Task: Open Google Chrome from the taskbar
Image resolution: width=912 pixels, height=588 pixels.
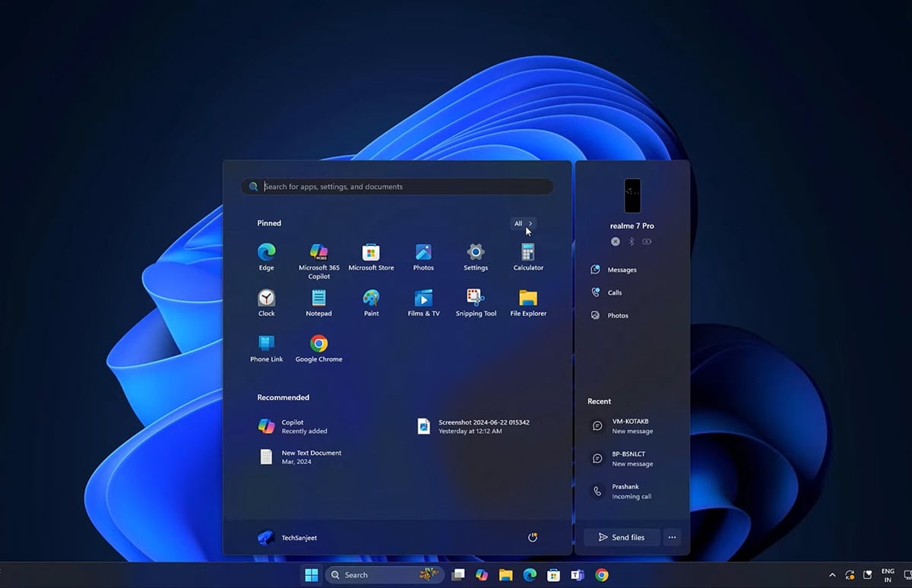Action: point(602,575)
